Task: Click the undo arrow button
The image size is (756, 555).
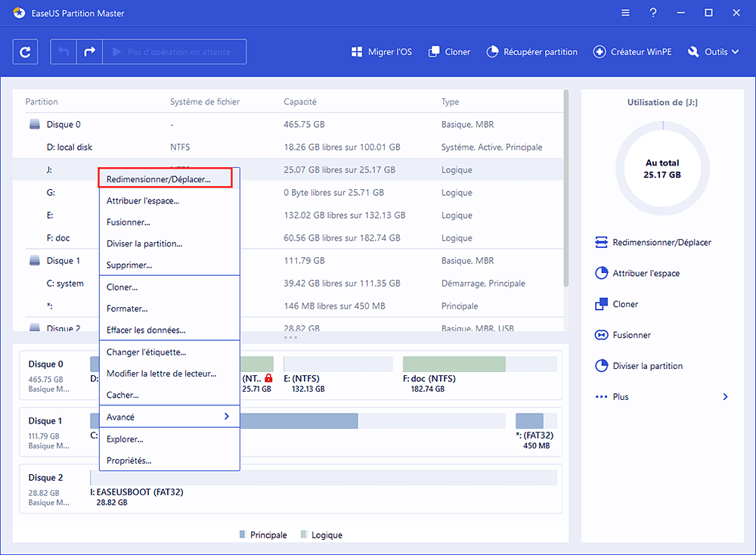Action: [64, 51]
